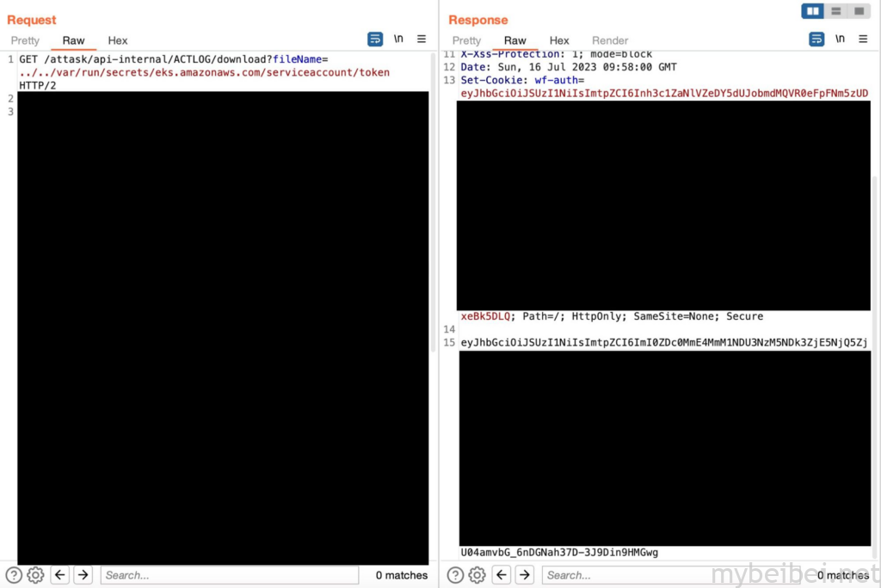Toggle word wrap icon in Request panel
This screenshot has height=588, width=881.
pos(375,40)
